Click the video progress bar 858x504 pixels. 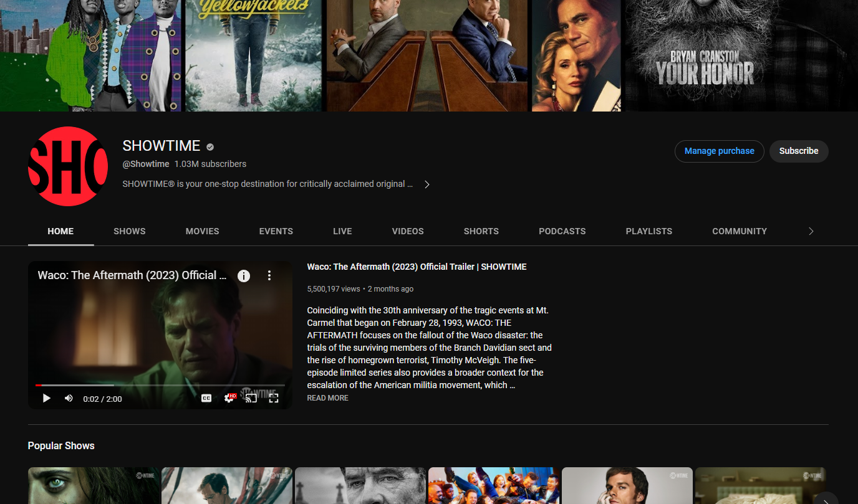tap(160, 385)
